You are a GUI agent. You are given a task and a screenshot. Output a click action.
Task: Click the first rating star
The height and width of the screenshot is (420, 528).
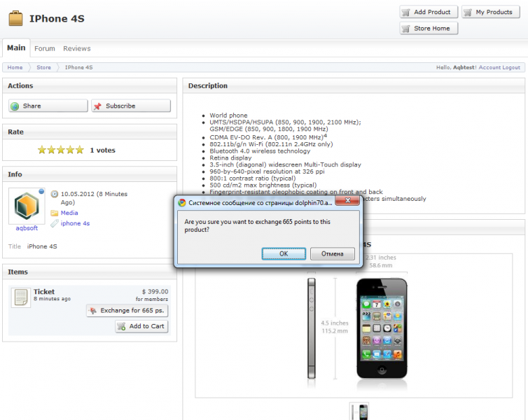(42, 150)
